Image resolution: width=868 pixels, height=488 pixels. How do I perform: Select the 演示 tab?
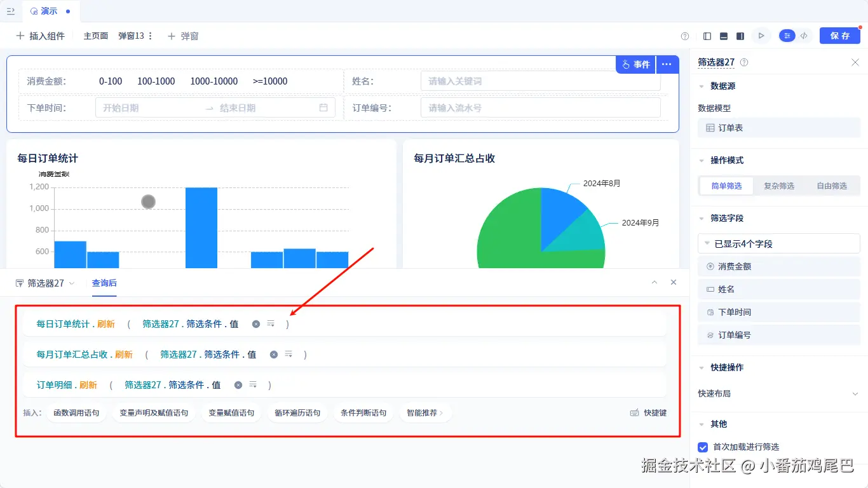[50, 11]
